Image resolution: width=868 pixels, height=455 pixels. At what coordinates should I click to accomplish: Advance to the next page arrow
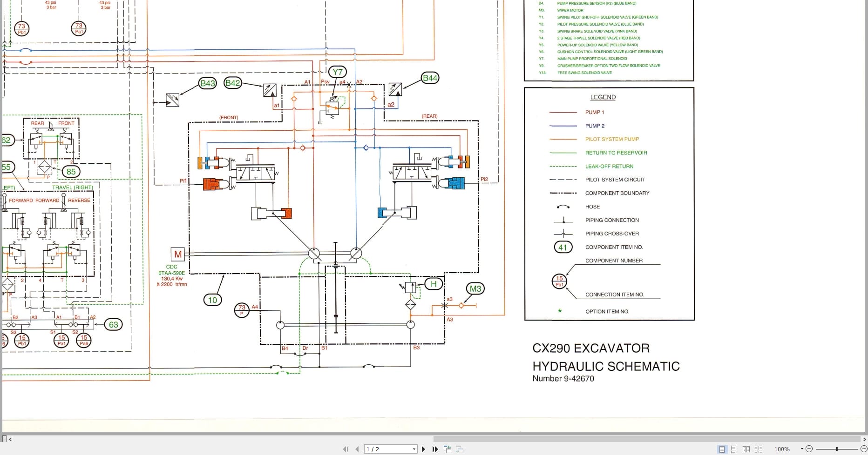[423, 449]
